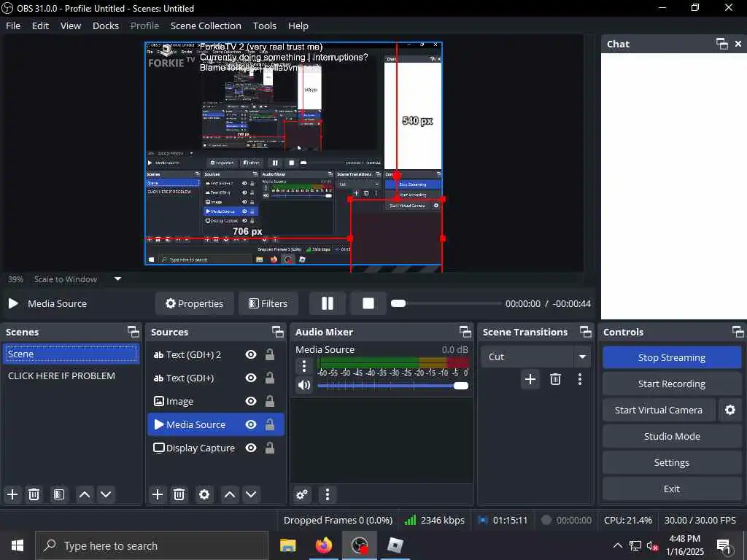
Task: Stop the media source playback
Action: pos(368,303)
